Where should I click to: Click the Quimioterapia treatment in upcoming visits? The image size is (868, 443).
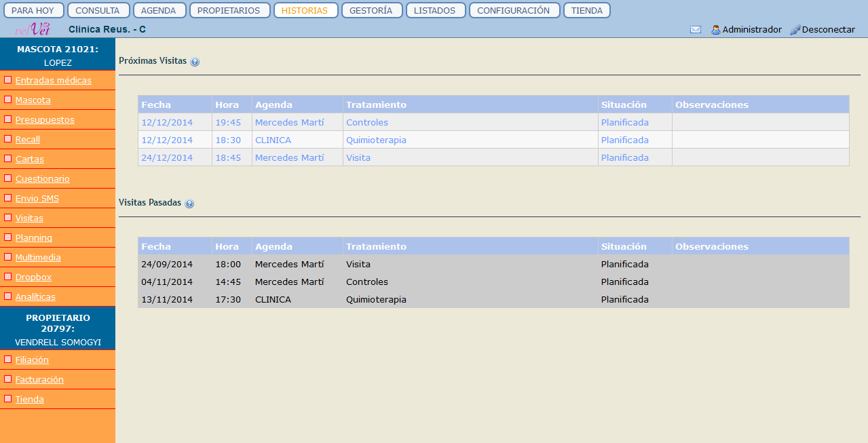pos(376,140)
